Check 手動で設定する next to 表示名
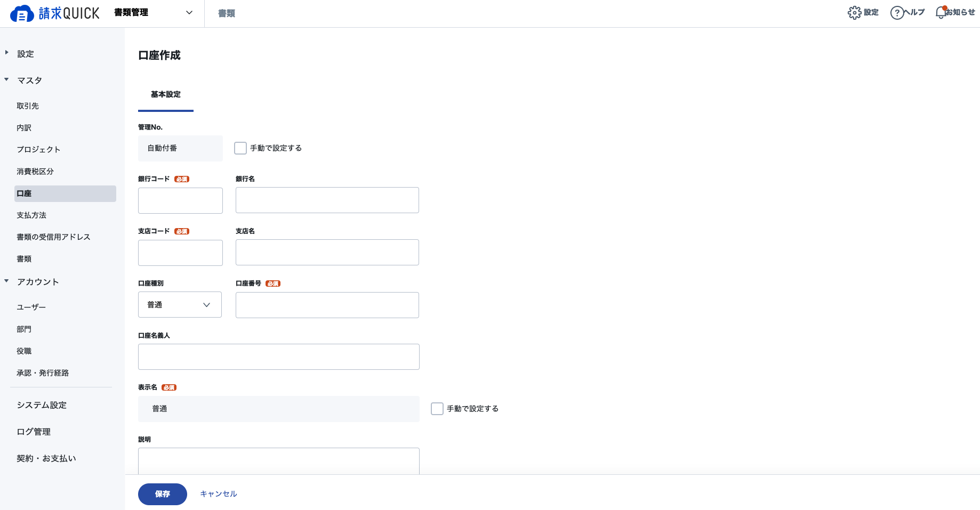 pyautogui.click(x=437, y=409)
